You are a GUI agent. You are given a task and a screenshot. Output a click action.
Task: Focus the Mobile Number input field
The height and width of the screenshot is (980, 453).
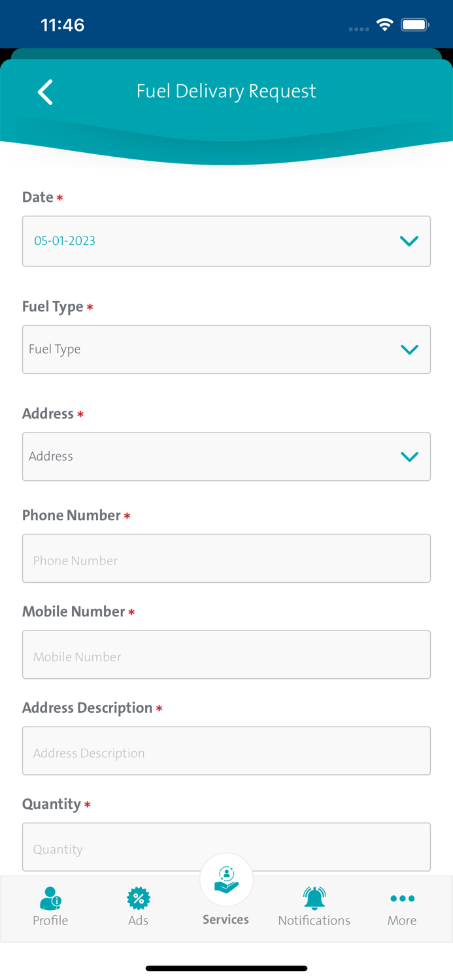(x=226, y=655)
